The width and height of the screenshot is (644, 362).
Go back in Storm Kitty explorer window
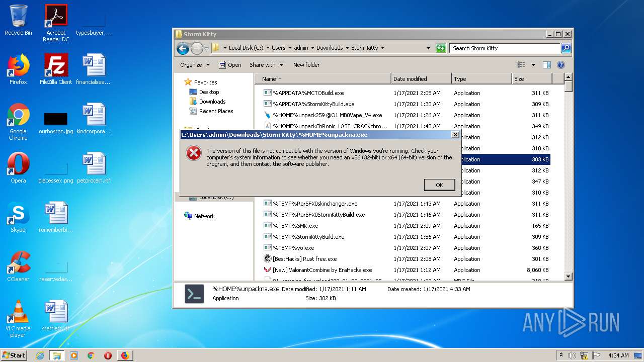[x=183, y=48]
